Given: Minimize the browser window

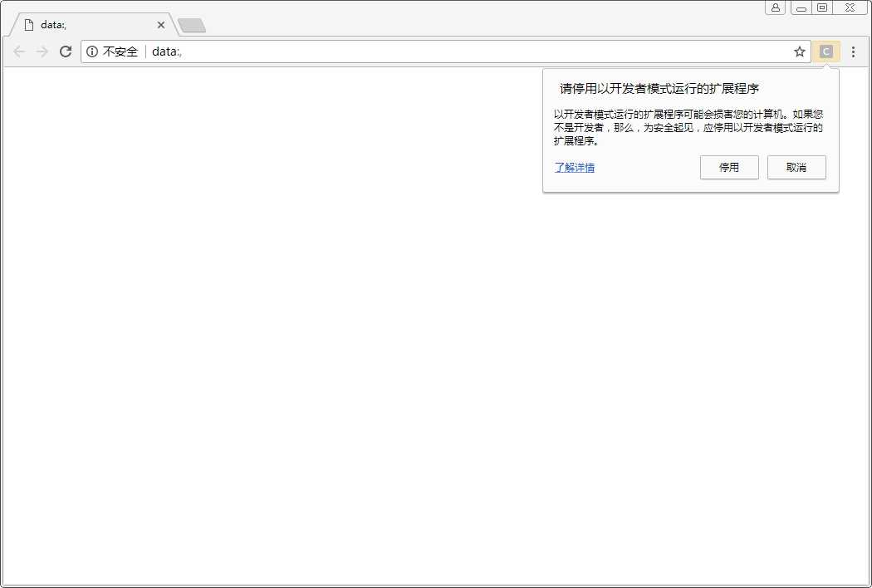Looking at the screenshot, I should point(801,7).
